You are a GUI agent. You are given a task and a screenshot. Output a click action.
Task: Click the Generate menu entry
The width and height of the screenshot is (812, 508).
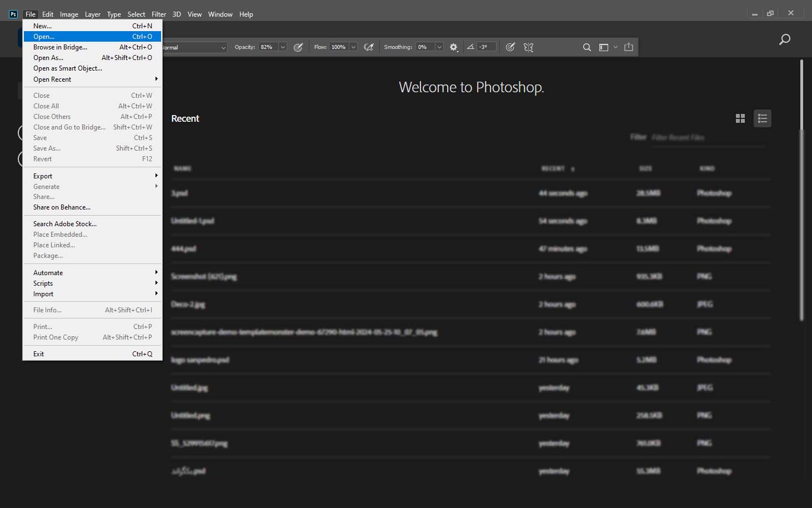point(92,187)
